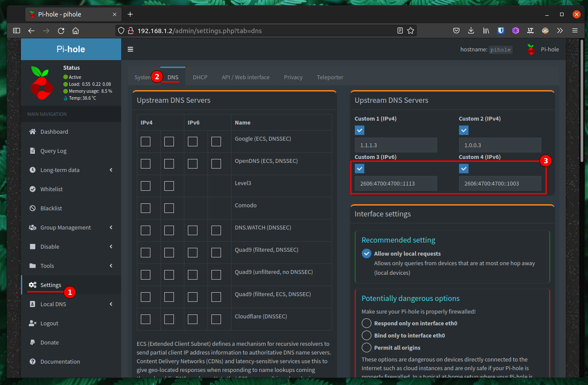Toggle Custom 3 (IPv6) checkbox
588x385 pixels.
(360, 169)
